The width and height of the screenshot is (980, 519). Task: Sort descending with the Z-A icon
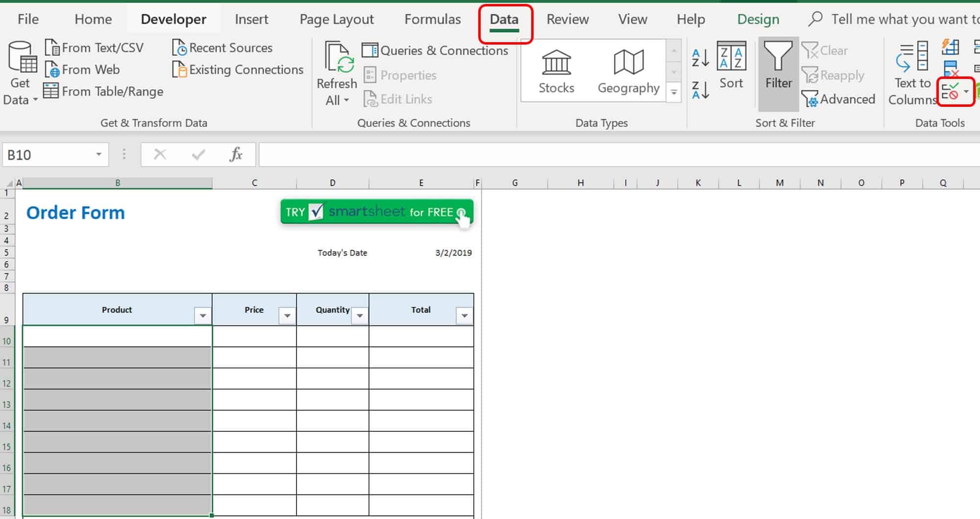(x=700, y=89)
